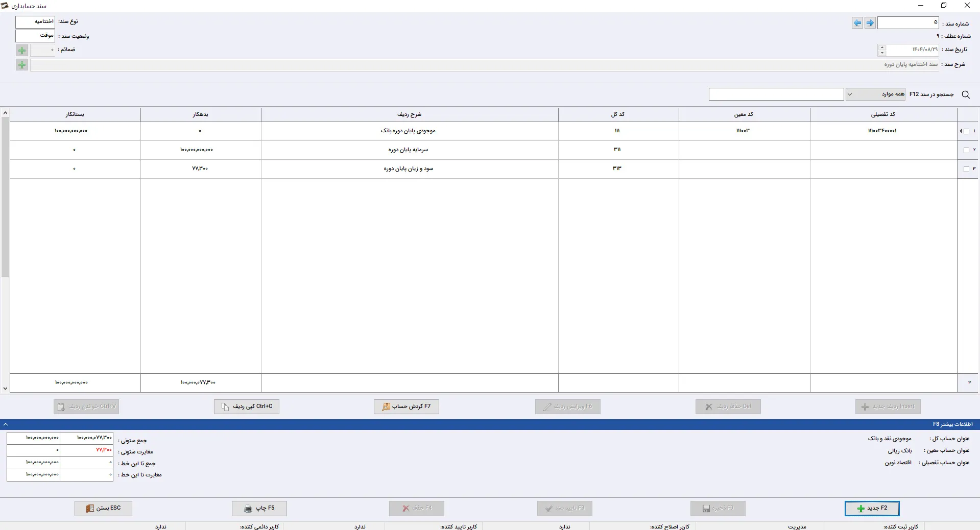The width and height of the screenshot is (980, 530).
Task: Click the شرح سند description field
Action: tap(485, 65)
